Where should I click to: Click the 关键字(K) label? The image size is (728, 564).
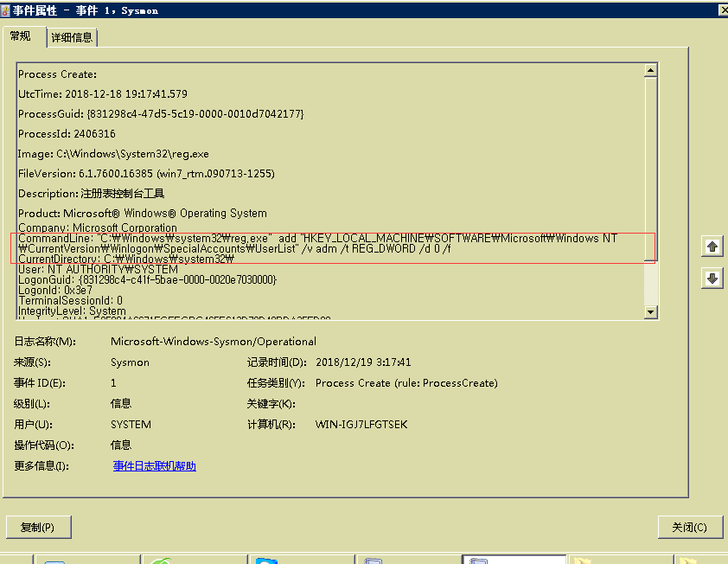271,404
